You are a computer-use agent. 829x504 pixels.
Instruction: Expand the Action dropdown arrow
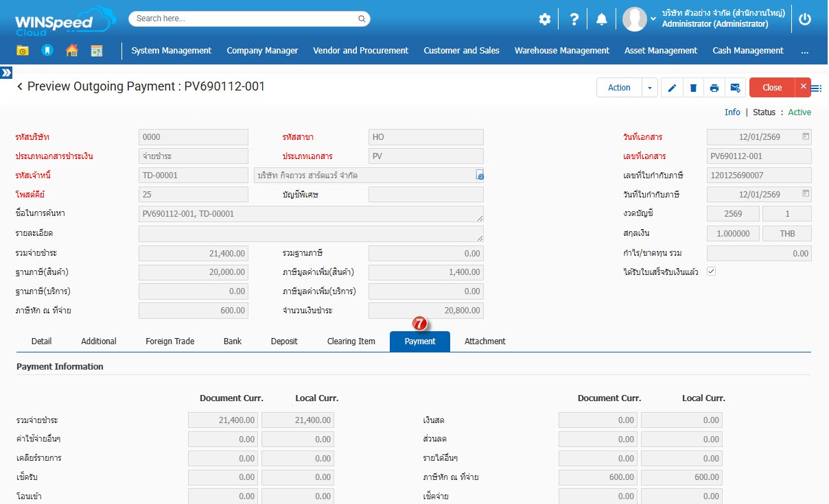(649, 88)
